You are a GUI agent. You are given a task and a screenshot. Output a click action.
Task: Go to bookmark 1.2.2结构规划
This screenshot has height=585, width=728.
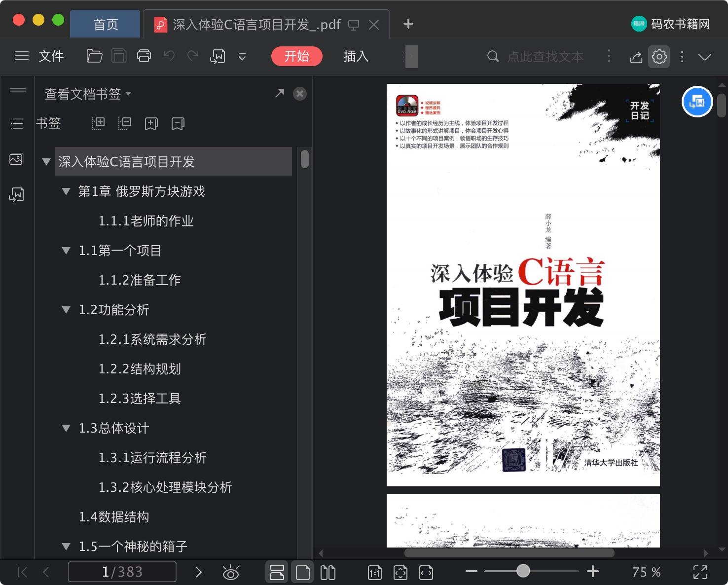click(140, 369)
